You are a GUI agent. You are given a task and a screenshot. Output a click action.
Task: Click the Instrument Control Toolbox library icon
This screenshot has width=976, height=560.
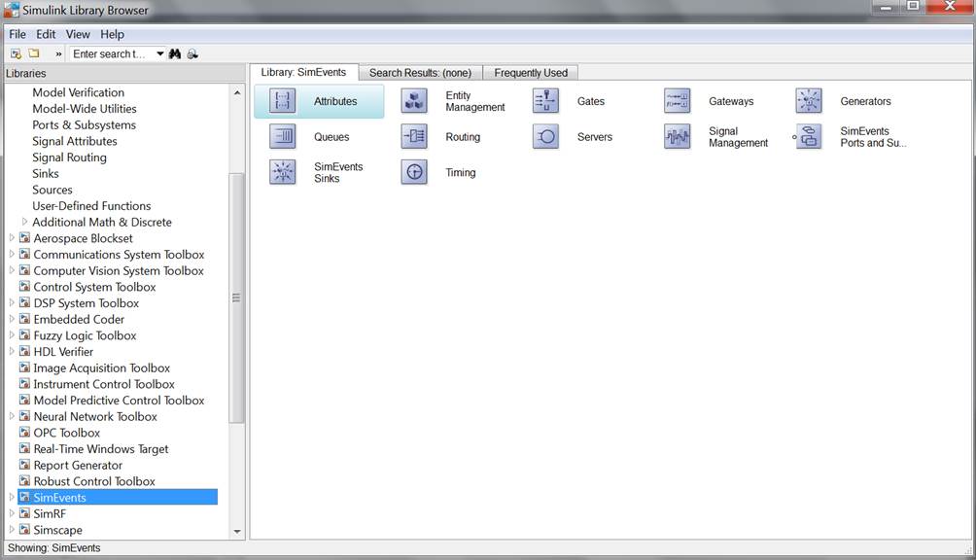click(x=25, y=383)
